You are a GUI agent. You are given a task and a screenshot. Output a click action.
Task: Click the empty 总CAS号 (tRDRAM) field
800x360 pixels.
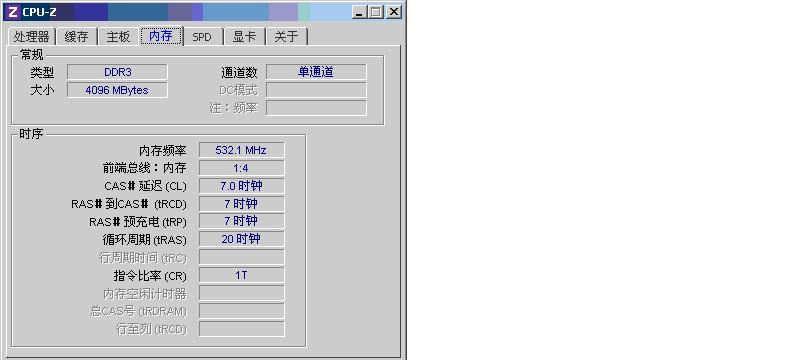(241, 311)
